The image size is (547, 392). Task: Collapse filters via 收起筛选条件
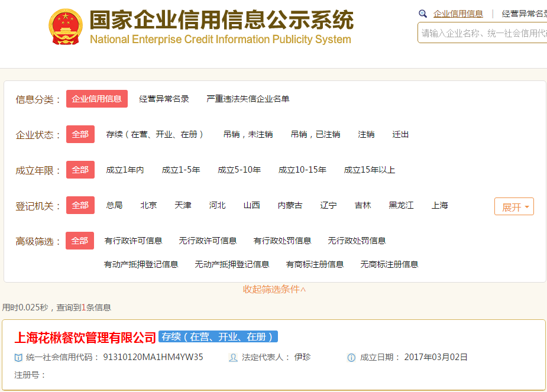click(x=274, y=289)
